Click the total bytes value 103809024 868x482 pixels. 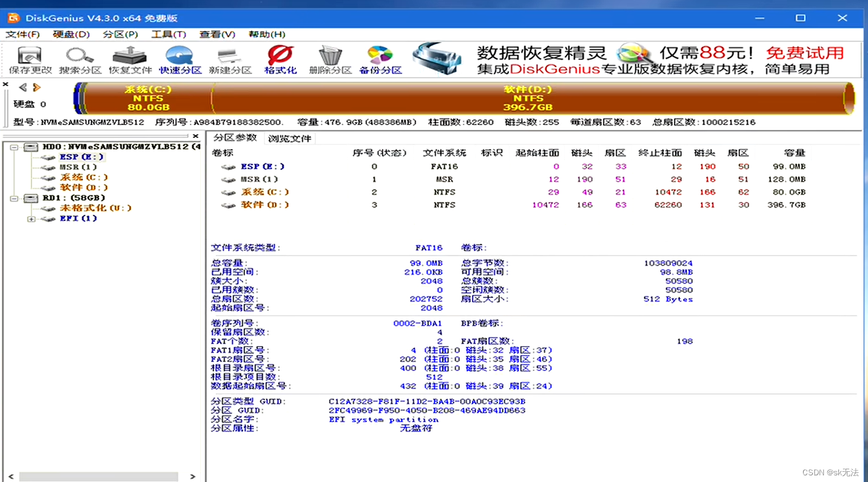tap(668, 263)
